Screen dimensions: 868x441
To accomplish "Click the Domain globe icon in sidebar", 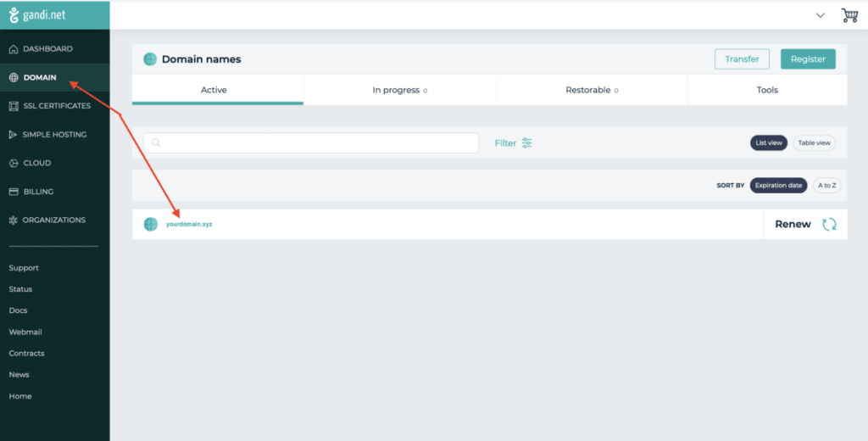I will pyautogui.click(x=14, y=77).
